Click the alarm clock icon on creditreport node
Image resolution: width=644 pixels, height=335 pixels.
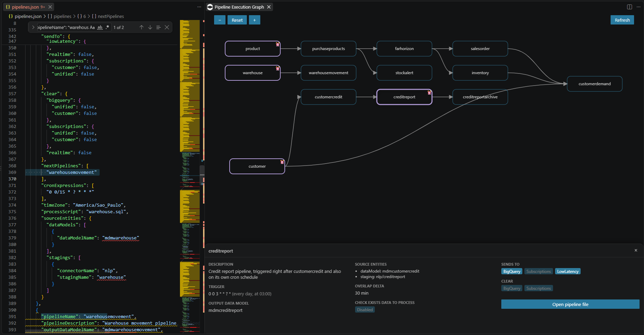click(x=429, y=92)
